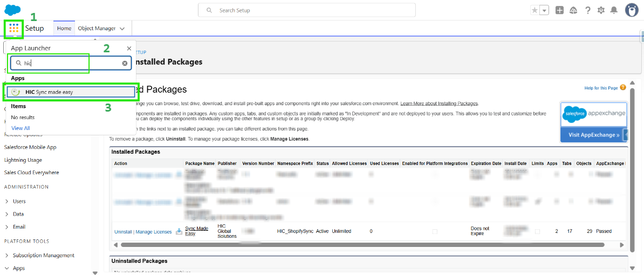
Task: Expand Subscription Management node
Action: click(7, 255)
